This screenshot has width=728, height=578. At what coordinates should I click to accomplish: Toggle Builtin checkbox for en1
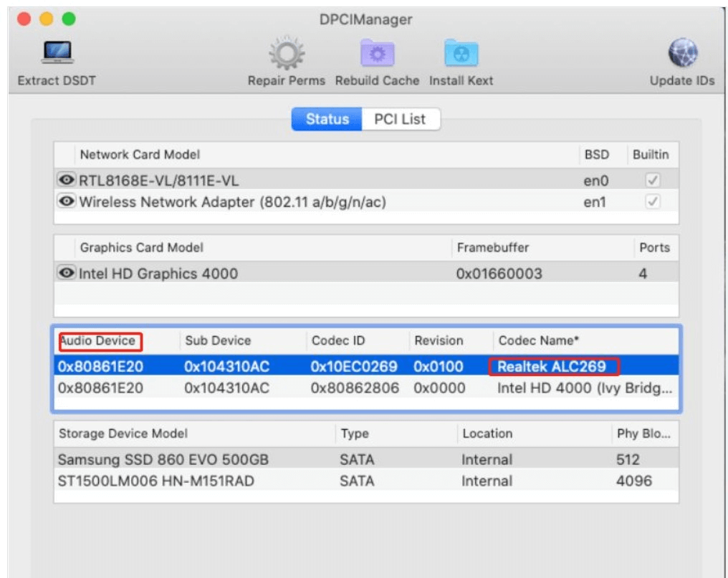point(652,202)
